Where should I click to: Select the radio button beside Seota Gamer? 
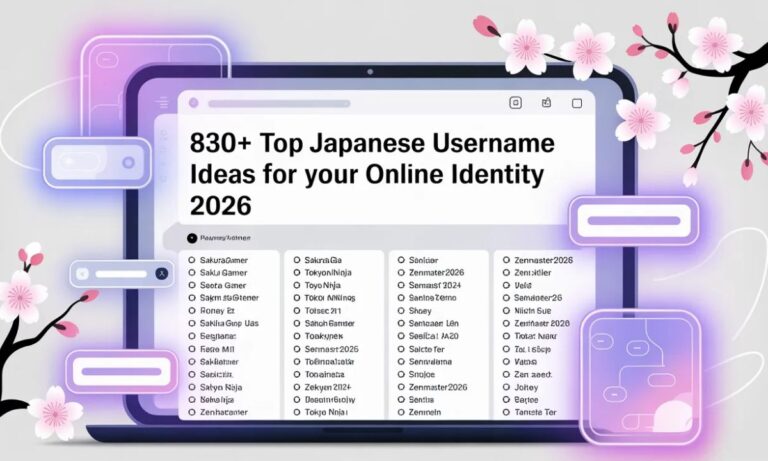[x=192, y=285]
